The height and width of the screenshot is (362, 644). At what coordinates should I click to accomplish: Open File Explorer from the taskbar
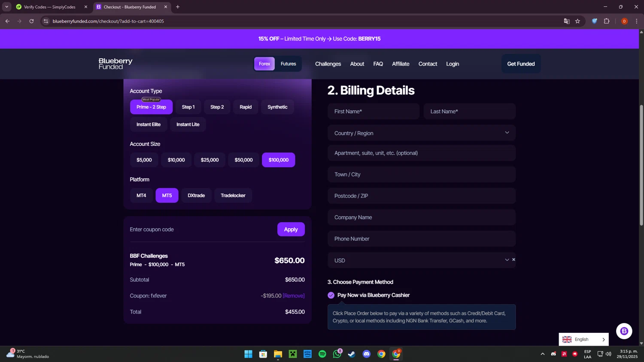click(278, 354)
